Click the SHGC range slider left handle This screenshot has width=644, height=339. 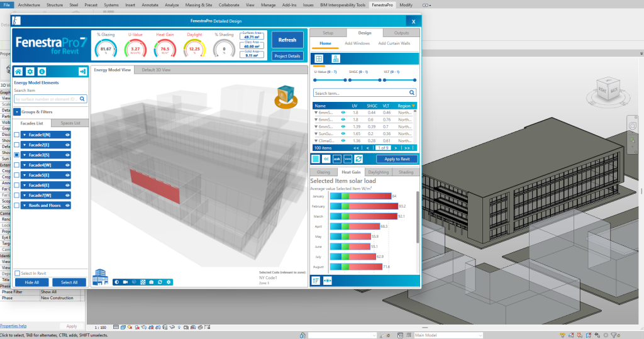click(x=350, y=80)
